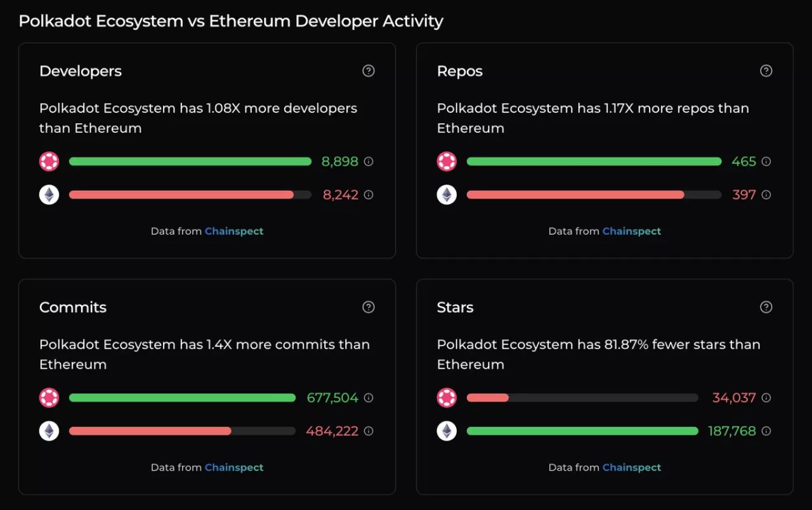
Task: Click info icon next to 8,242 developers
Action: click(369, 195)
